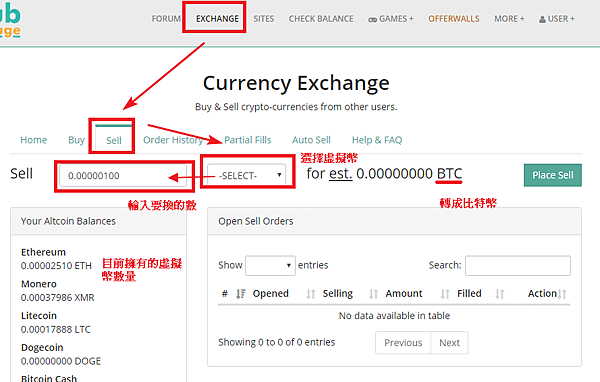This screenshot has height=382, width=600.
Task: Open the Help & FAQ tab
Action: click(377, 140)
